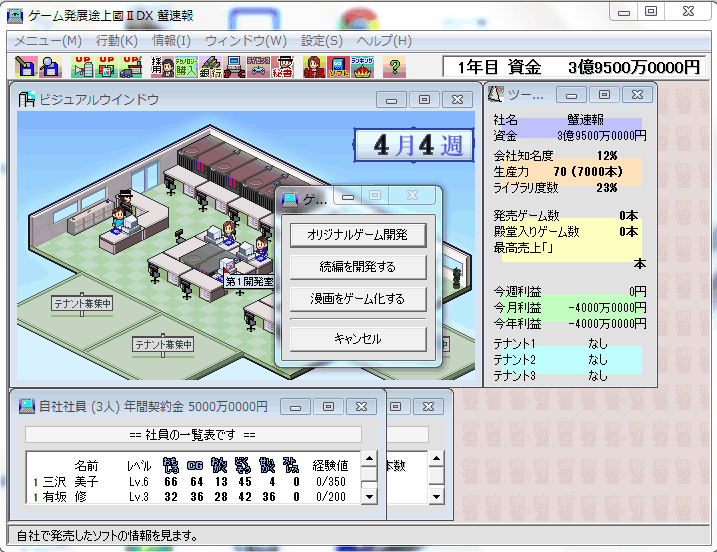Click scroll up arrow in rear window list
The height and width of the screenshot is (552, 717).
click(437, 459)
